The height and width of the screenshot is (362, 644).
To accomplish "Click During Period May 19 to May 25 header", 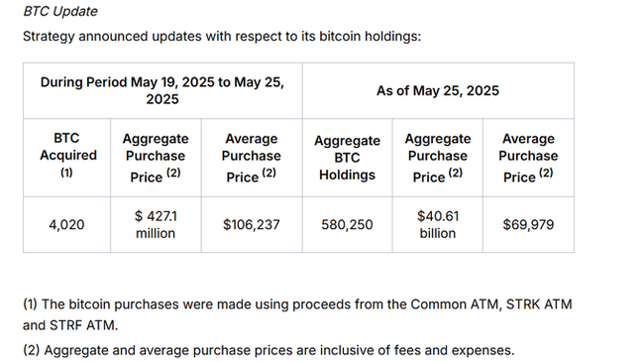I will 162,90.
